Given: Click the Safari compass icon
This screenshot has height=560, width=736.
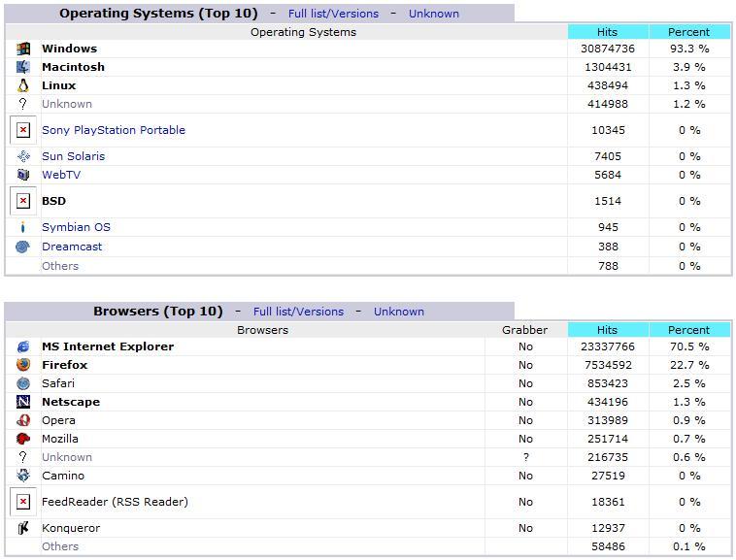Looking at the screenshot, I should pos(23,383).
